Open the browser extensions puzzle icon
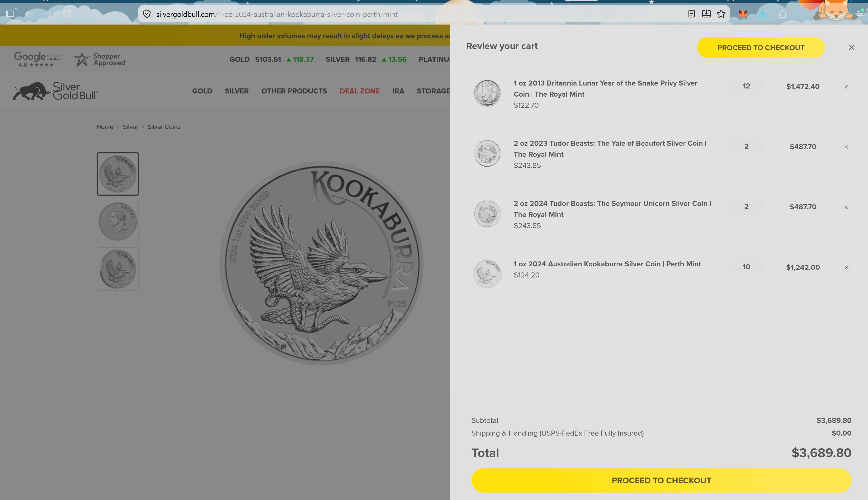This screenshot has width=868, height=500. click(782, 14)
